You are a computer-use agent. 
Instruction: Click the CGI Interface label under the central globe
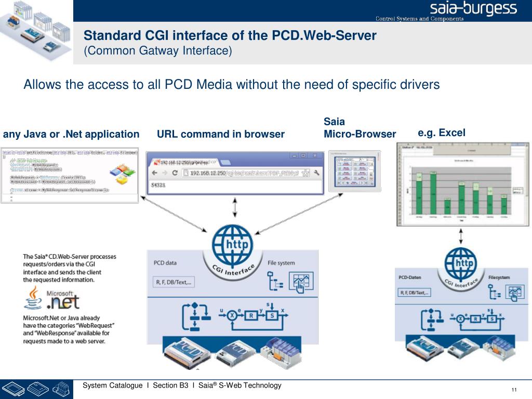click(x=233, y=270)
